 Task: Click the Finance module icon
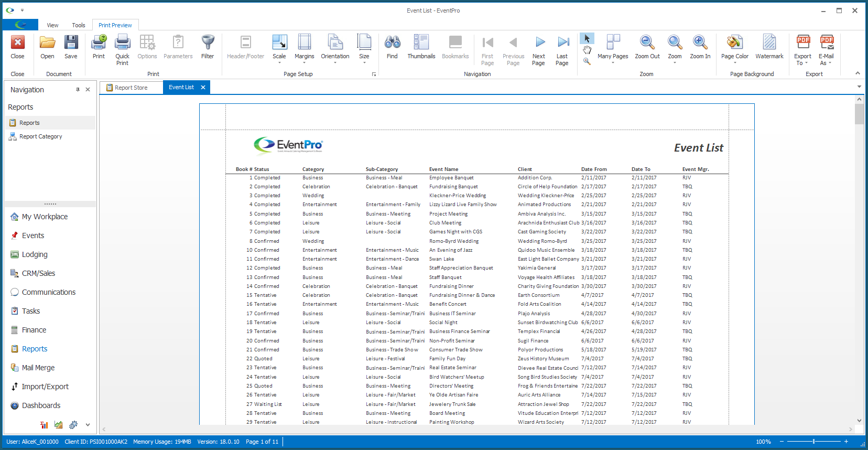coord(15,330)
